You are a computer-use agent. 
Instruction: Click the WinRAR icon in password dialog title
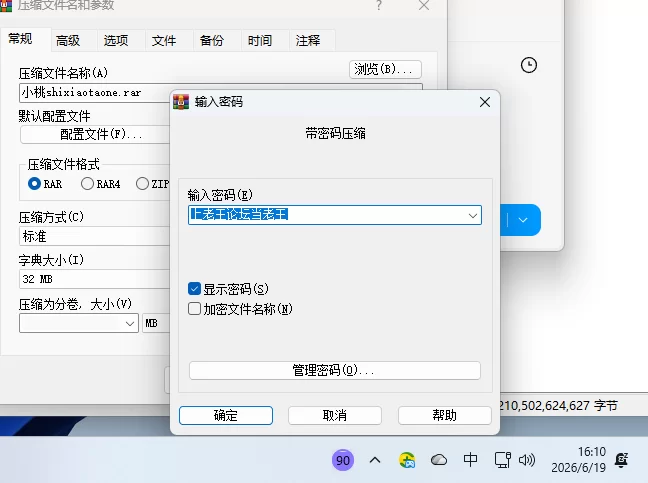[181, 102]
